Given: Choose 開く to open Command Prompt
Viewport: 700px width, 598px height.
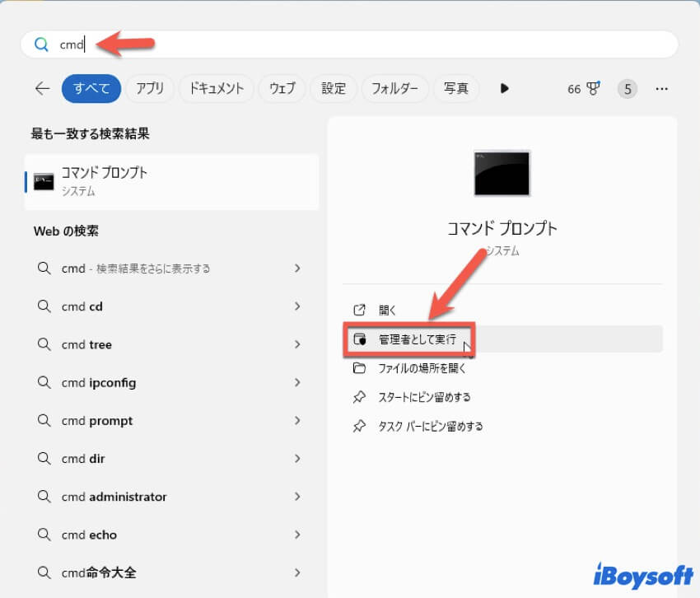Looking at the screenshot, I should (x=502, y=310).
